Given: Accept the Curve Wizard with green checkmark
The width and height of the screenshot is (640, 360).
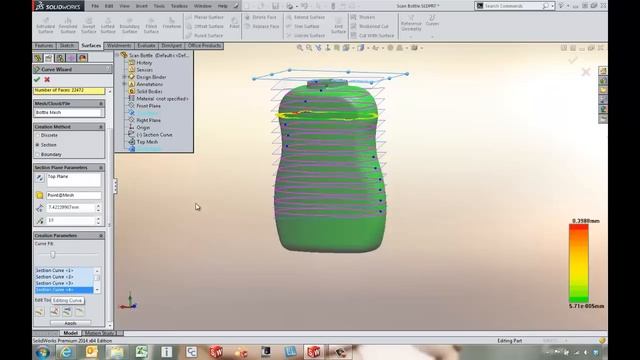Looking at the screenshot, I should click(x=37, y=79).
